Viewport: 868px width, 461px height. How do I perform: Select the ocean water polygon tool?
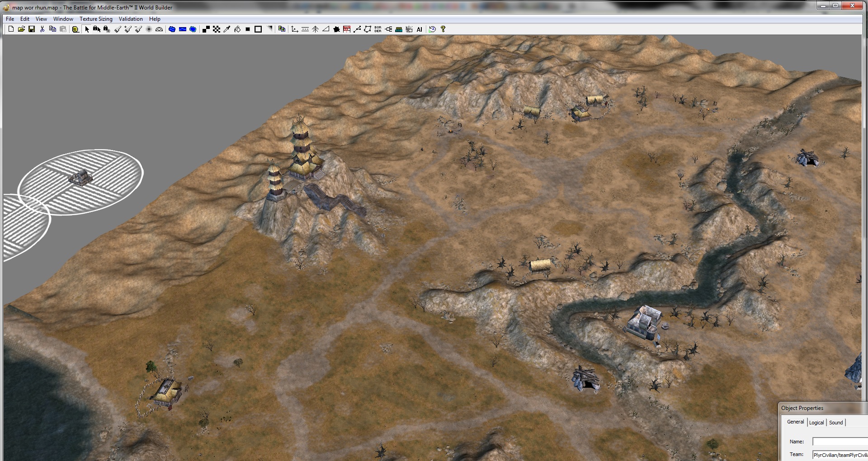pyautogui.click(x=193, y=29)
